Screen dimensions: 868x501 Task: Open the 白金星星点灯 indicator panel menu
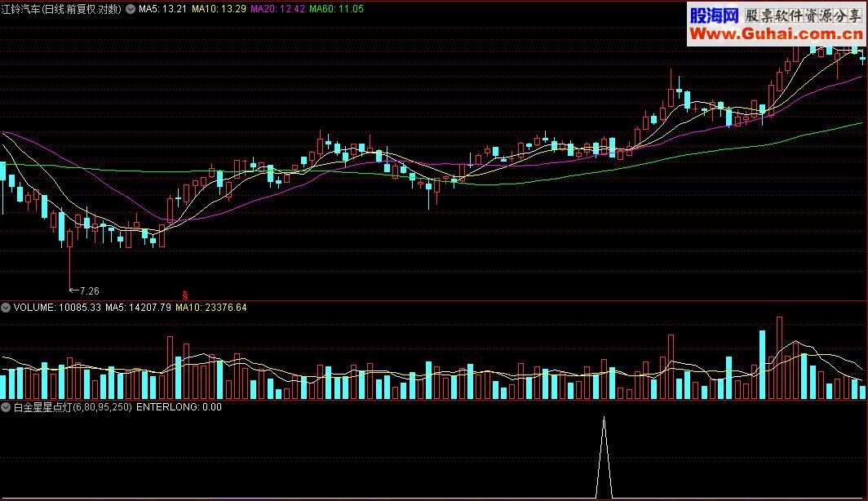(6, 407)
